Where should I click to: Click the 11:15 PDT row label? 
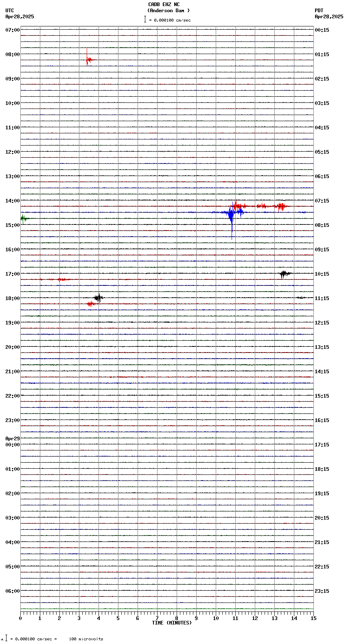point(322,298)
